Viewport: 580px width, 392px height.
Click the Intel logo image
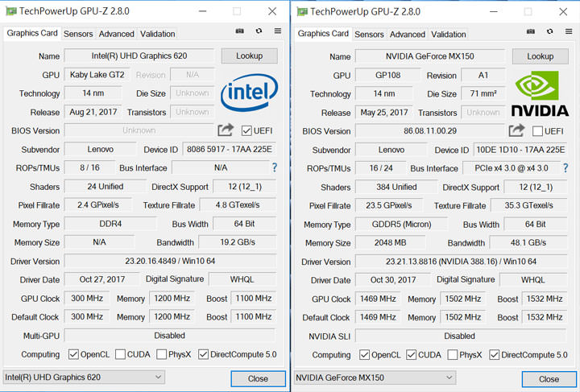coord(249,93)
